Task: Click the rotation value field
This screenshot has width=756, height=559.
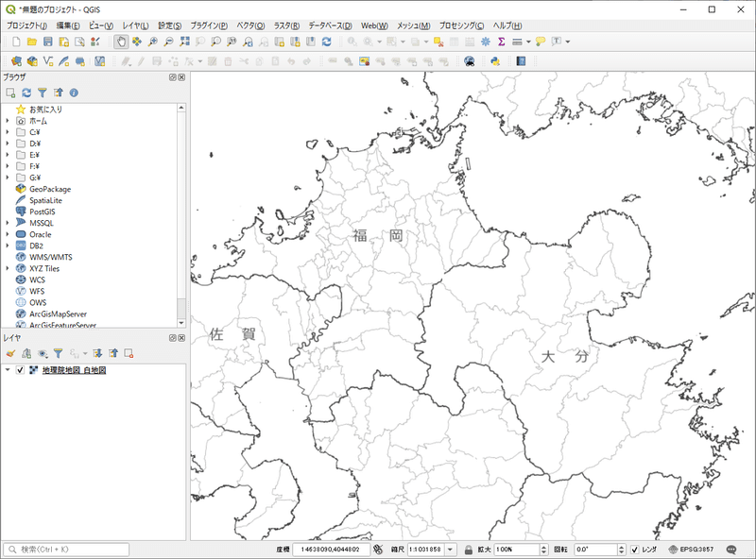Action: (x=596, y=550)
